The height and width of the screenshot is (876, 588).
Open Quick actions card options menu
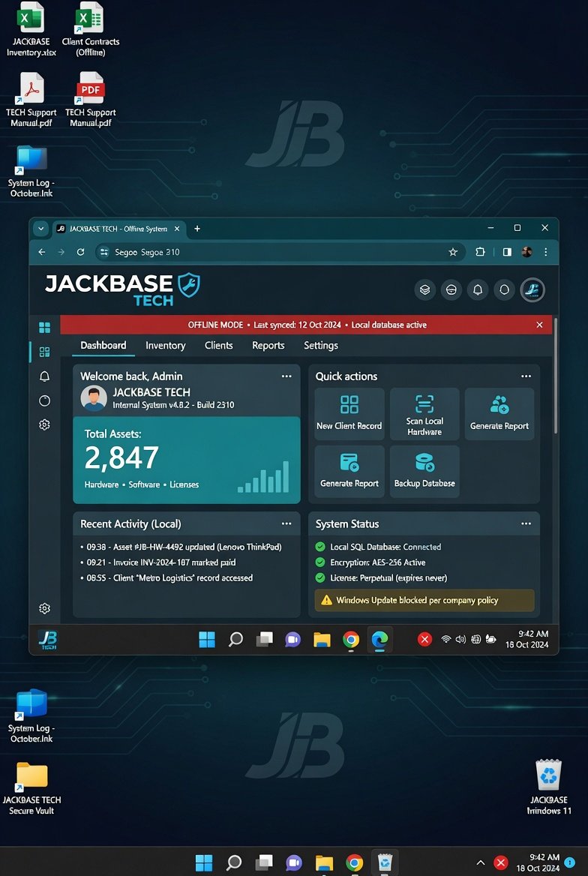pyautogui.click(x=526, y=376)
